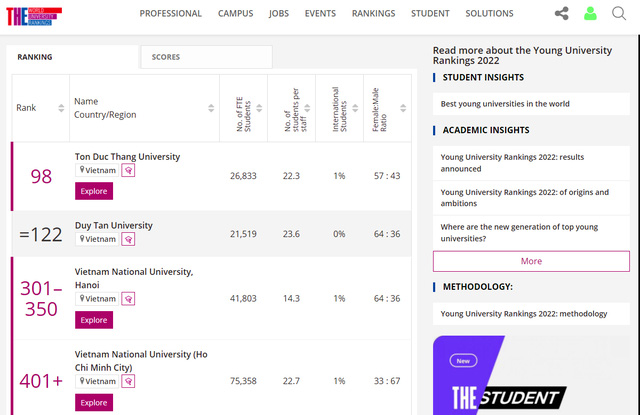The height and width of the screenshot is (415, 640).
Task: Click 33 : 67 ratio cell
Action: [x=387, y=381]
